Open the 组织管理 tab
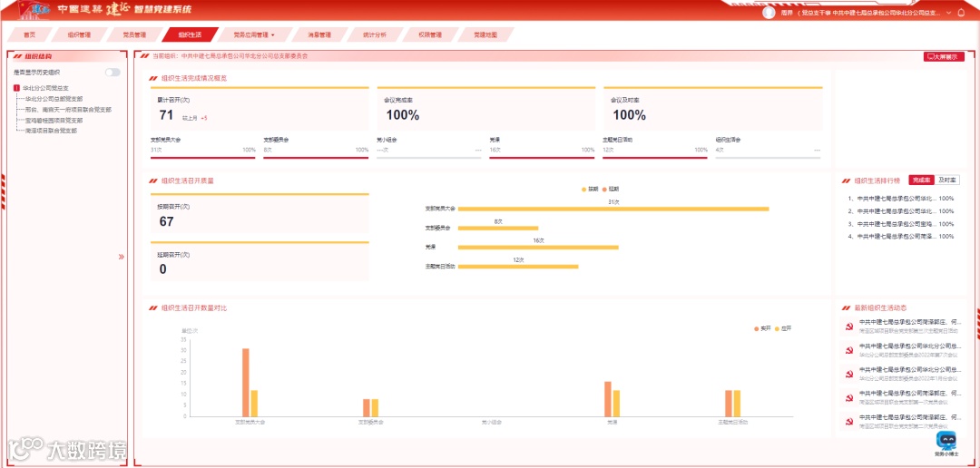The height and width of the screenshot is (468, 980). tap(79, 35)
